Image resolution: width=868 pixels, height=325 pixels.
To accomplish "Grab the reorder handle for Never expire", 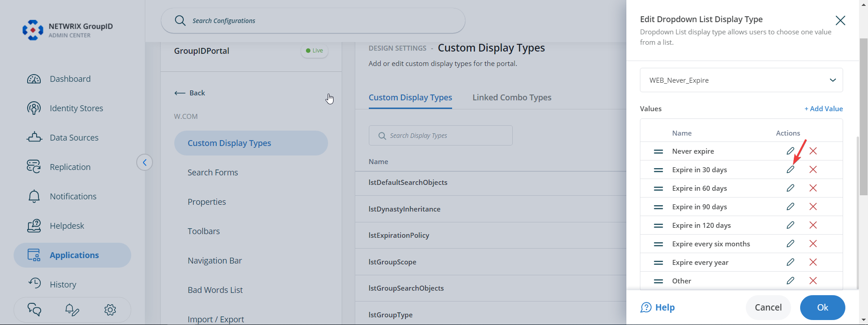I will tap(658, 151).
